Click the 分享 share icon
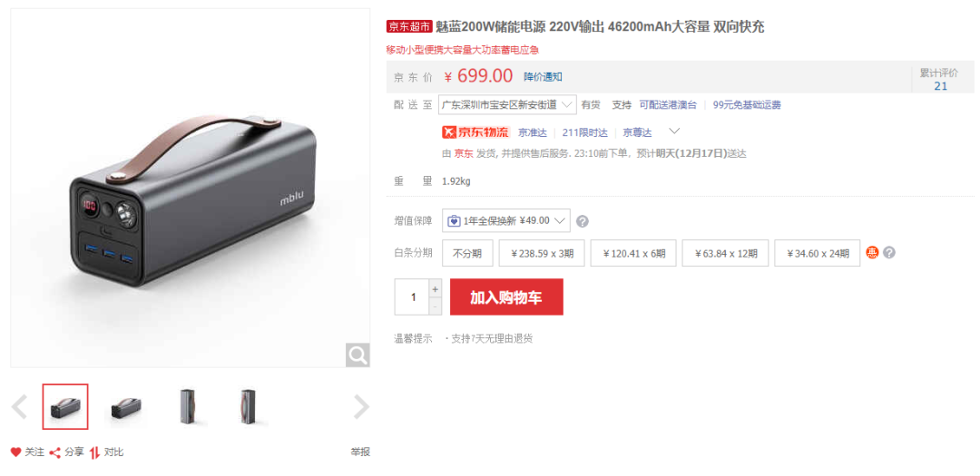Viewport: 980px width, 476px height. [x=55, y=452]
